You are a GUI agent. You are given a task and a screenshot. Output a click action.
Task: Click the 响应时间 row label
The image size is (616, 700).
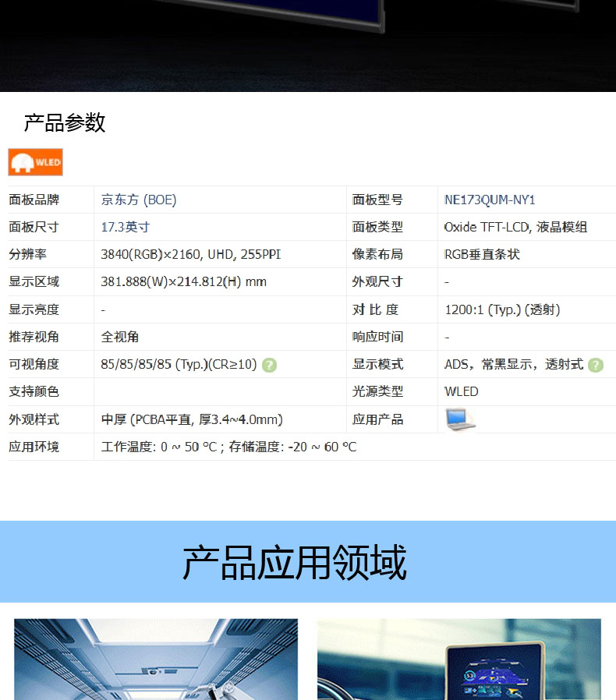(x=377, y=337)
